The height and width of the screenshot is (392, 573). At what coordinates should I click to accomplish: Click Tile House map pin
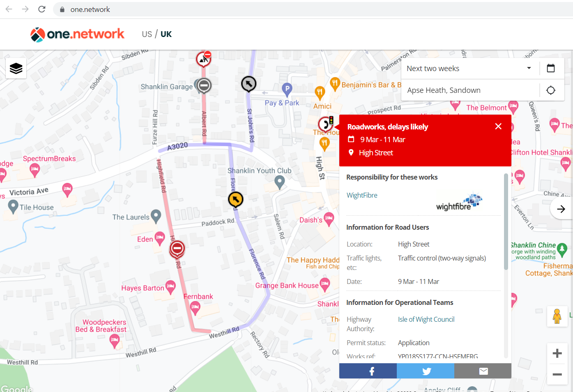(x=13, y=206)
